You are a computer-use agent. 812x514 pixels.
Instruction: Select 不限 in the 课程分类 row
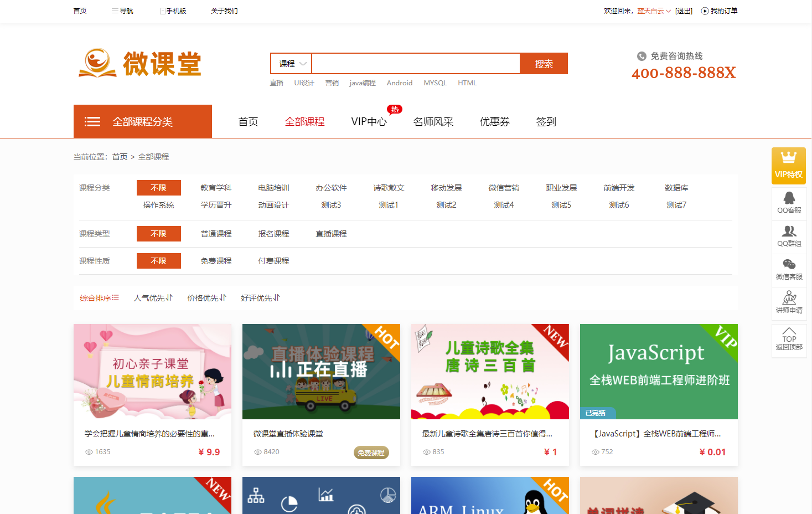(x=159, y=188)
